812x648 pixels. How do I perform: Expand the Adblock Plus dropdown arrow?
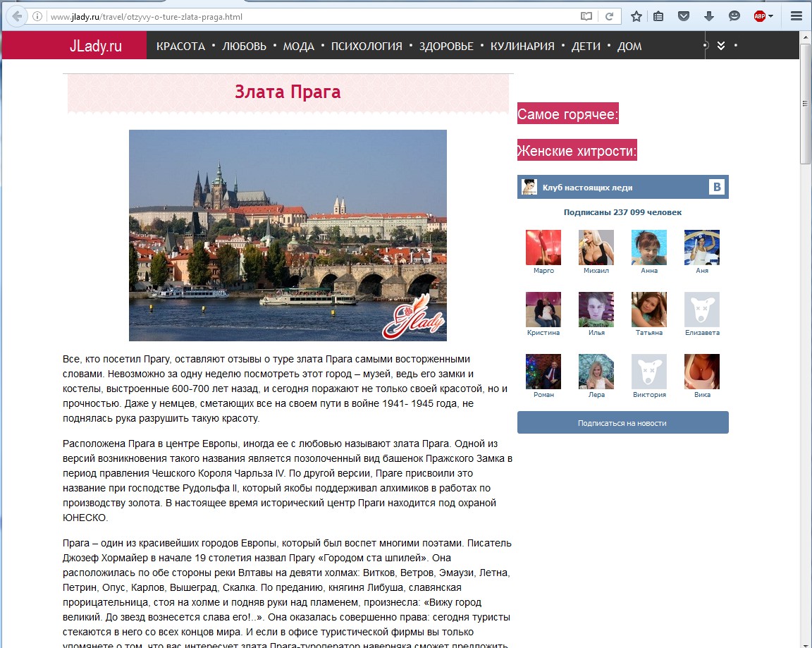[x=771, y=17]
